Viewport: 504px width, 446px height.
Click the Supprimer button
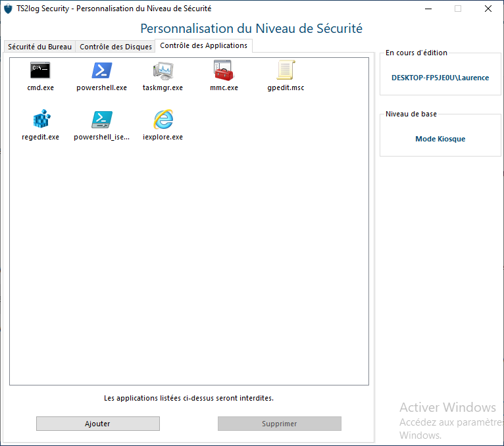click(280, 424)
